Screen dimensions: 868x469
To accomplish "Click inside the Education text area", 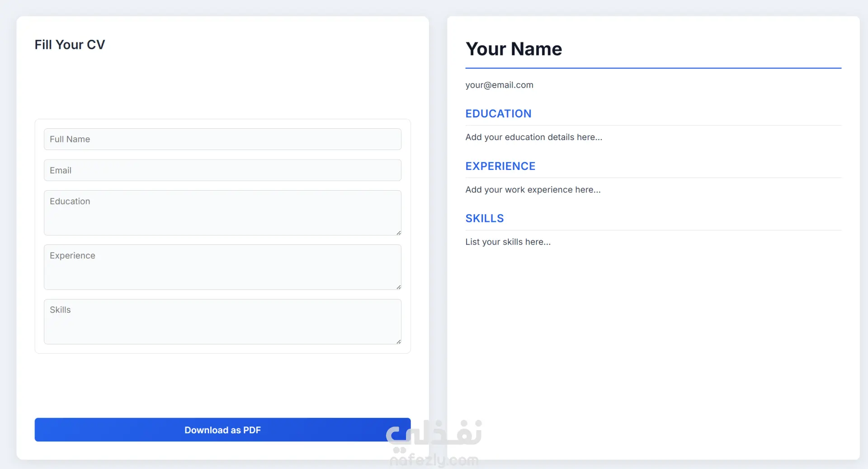I will [222, 213].
